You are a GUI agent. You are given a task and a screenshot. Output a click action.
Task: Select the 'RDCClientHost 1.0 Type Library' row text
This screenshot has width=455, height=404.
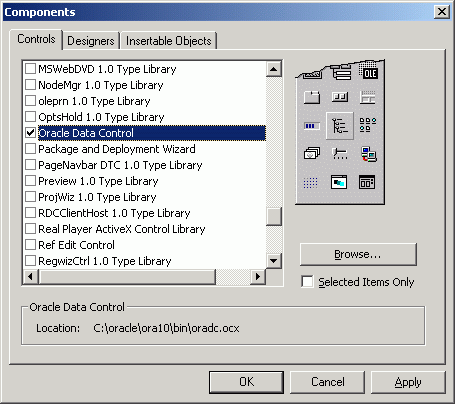[x=114, y=213]
